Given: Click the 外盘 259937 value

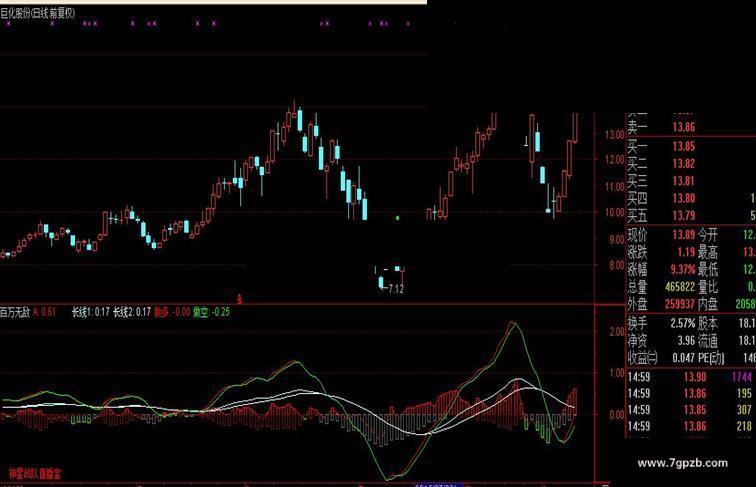Looking at the screenshot, I should pos(680,304).
